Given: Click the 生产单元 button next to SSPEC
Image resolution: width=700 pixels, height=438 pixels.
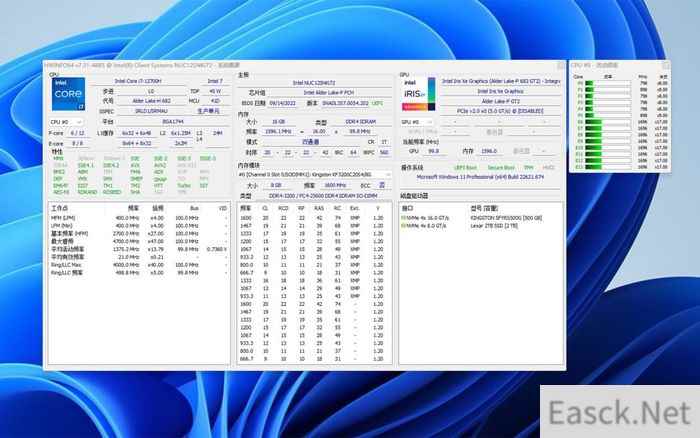Looking at the screenshot, I should [208, 111].
